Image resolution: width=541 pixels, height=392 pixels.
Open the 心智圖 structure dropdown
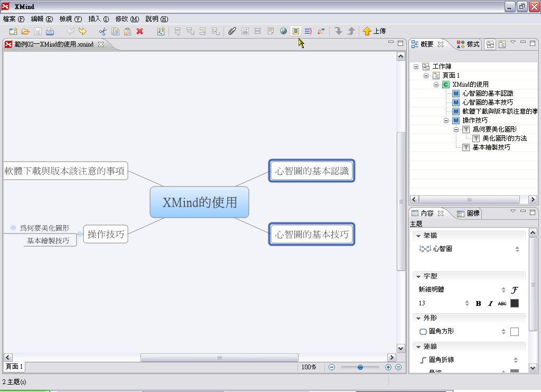tap(517, 249)
